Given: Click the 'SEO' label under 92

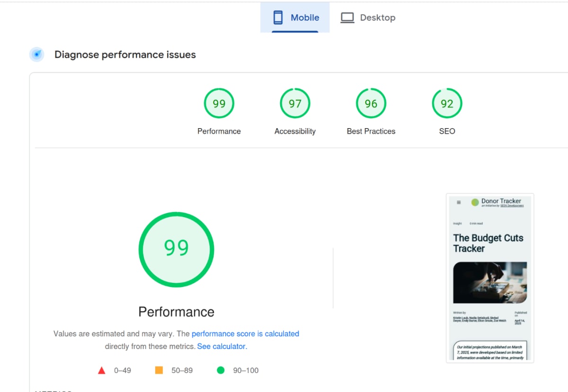Looking at the screenshot, I should pos(447,131).
